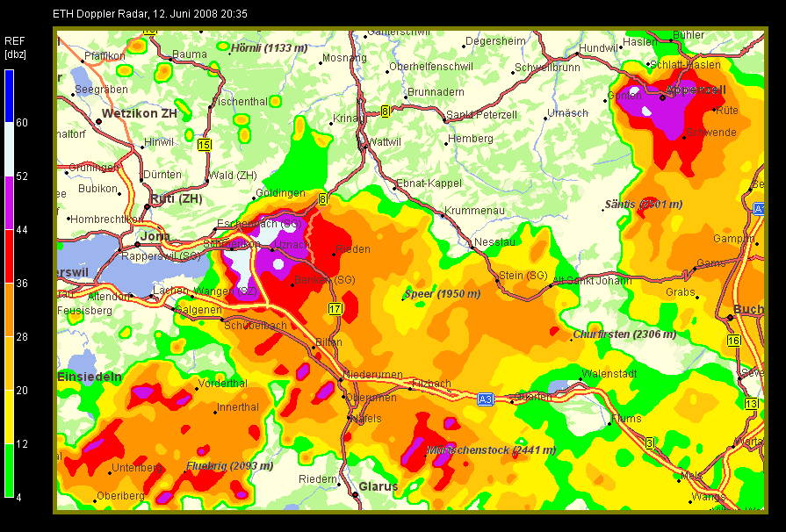Click the 'Wald (ZH)' town label
786x532 pixels.
(233, 176)
